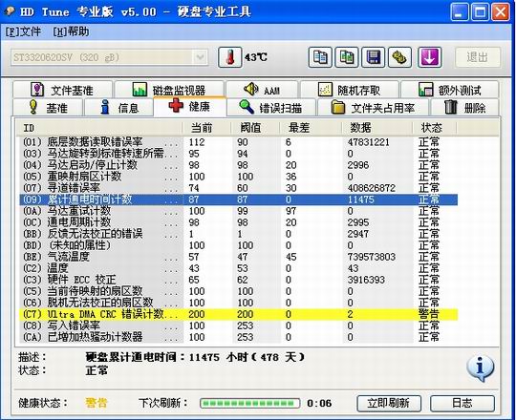Screen dimensions: 516x420
Task: Select the (05) 重映射扇区计数 row
Action: pos(239,177)
